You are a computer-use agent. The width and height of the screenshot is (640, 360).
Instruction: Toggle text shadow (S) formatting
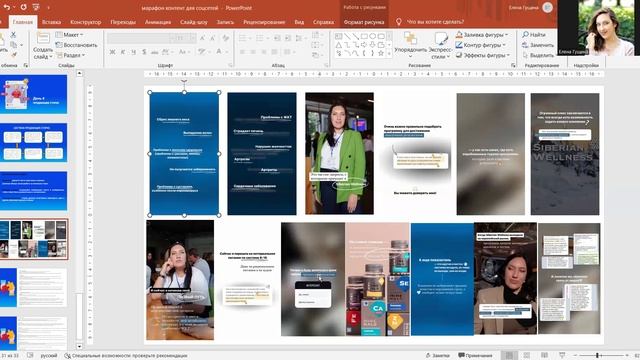(144, 52)
